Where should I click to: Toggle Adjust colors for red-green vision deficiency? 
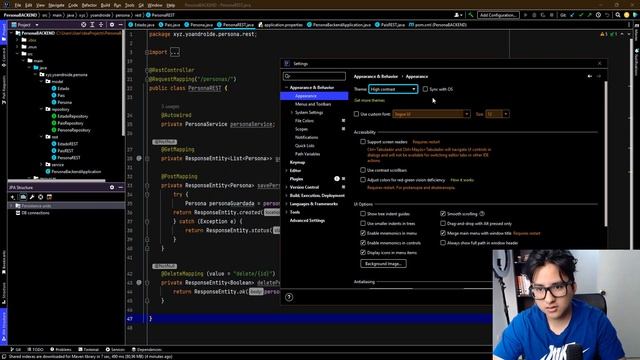tap(363, 180)
